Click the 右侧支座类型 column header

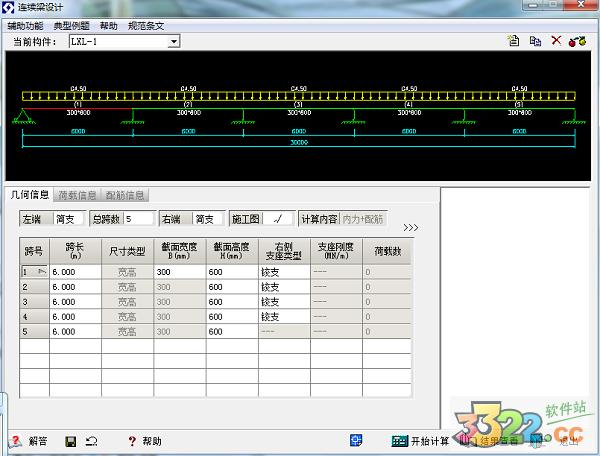[284, 251]
